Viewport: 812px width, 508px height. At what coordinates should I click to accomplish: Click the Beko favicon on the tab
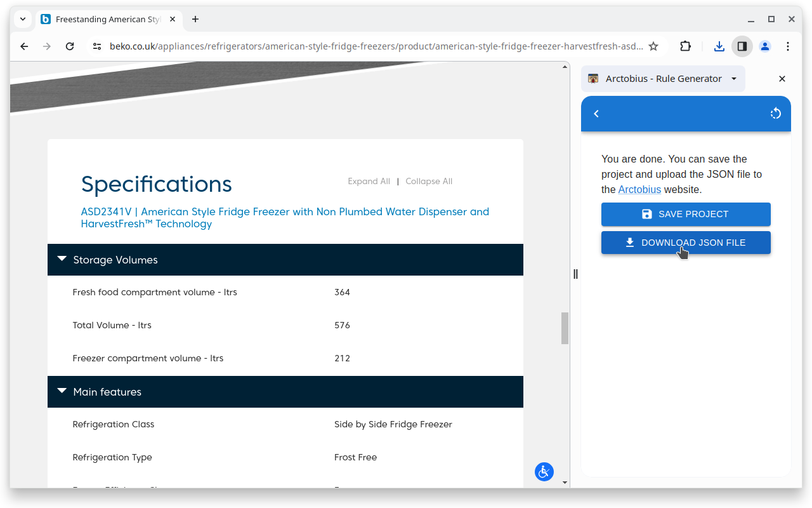click(x=46, y=19)
